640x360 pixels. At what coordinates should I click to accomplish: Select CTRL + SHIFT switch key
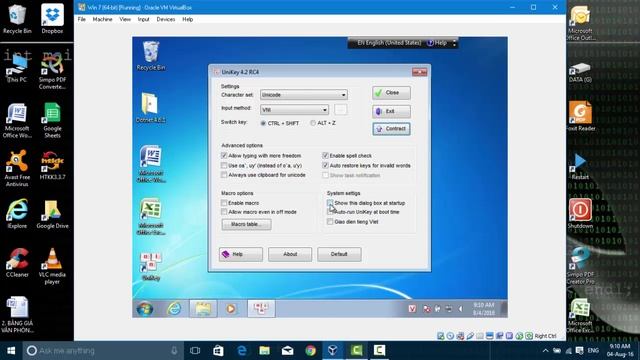point(263,123)
